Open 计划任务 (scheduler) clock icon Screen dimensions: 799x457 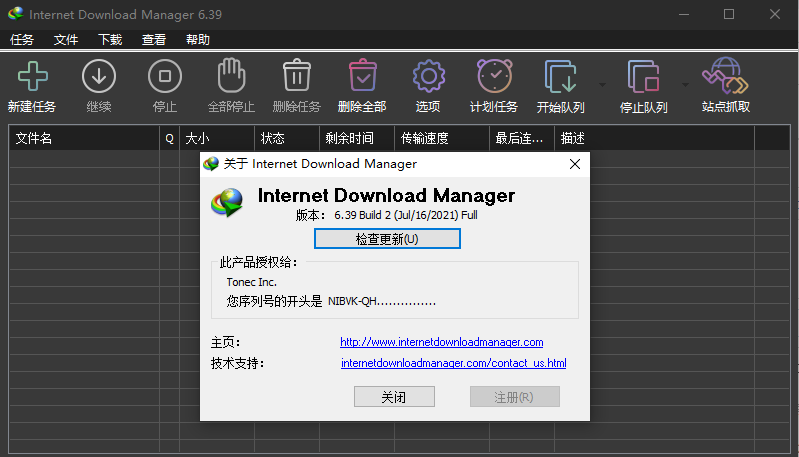494,75
